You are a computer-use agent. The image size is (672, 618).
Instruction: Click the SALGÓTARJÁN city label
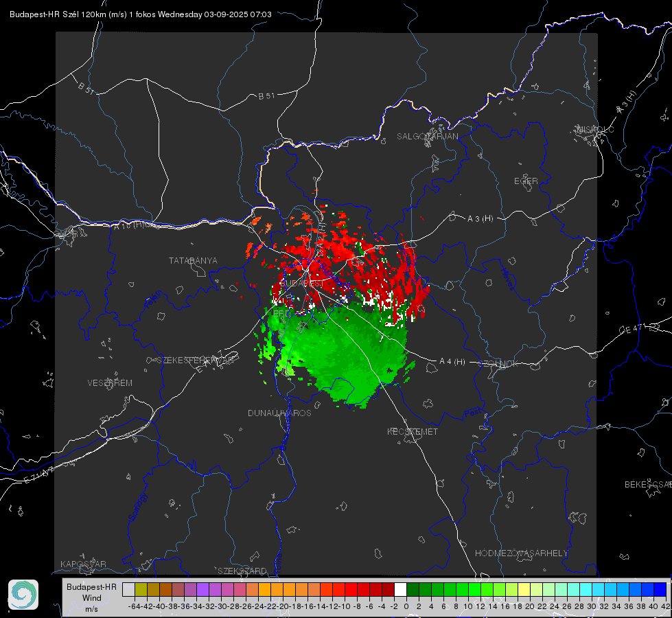click(427, 137)
